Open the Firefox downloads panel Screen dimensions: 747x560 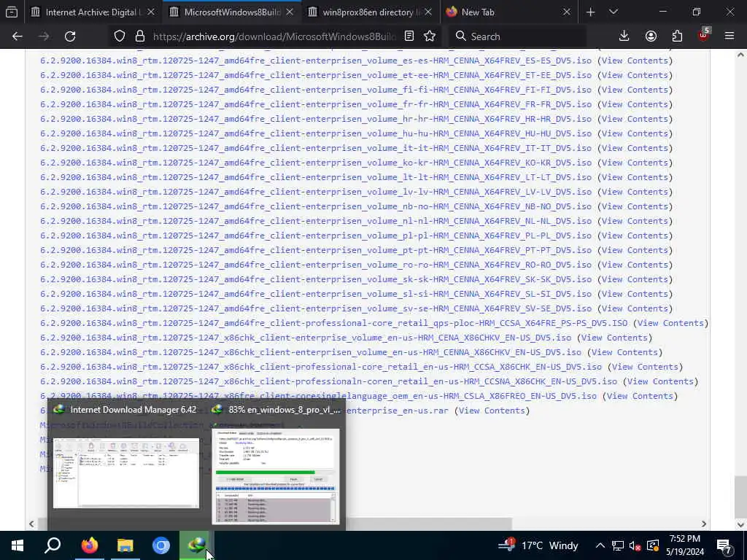point(624,36)
